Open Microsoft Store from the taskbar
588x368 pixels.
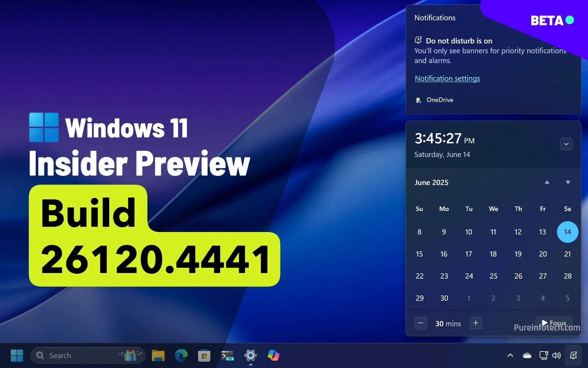point(204,355)
